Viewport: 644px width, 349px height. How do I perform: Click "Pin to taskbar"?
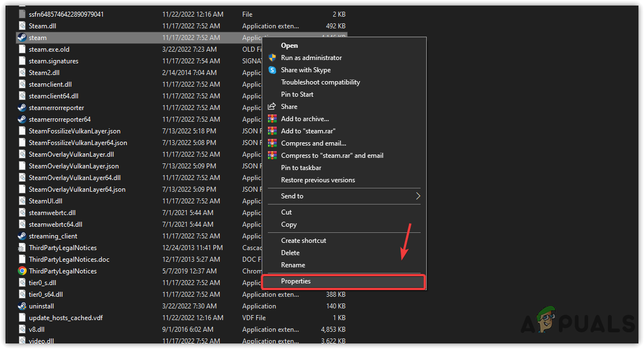tap(301, 167)
